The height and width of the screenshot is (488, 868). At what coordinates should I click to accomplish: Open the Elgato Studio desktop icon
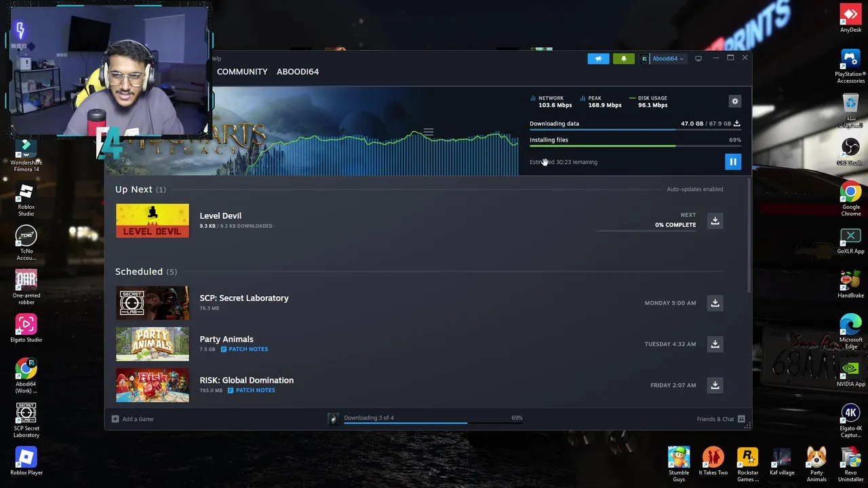tap(26, 329)
